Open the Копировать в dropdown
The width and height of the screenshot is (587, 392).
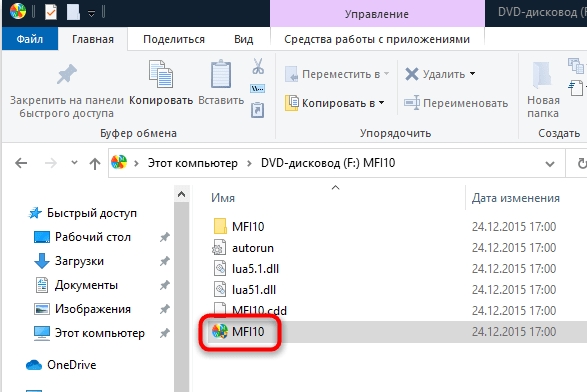pos(335,103)
